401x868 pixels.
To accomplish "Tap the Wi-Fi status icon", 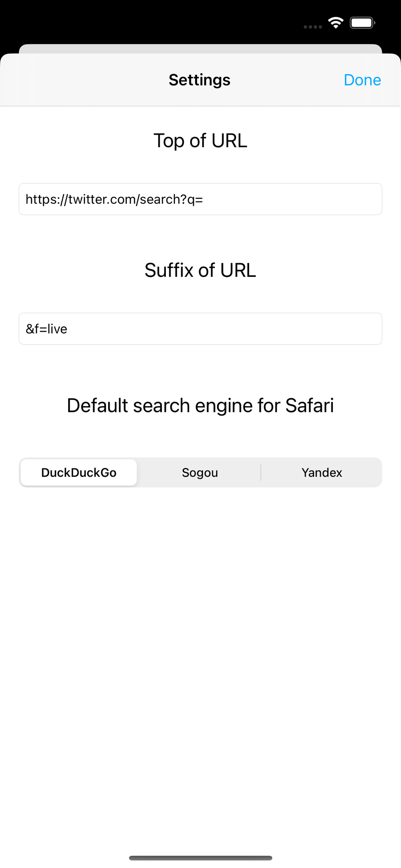I will click(x=335, y=23).
